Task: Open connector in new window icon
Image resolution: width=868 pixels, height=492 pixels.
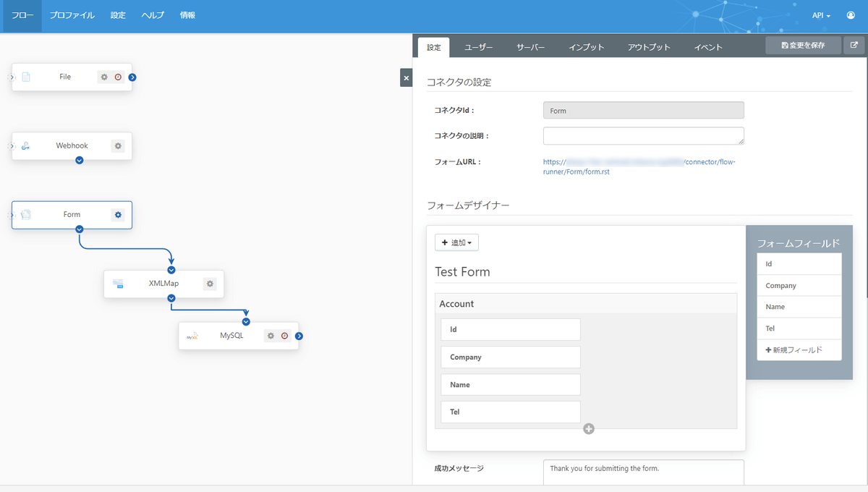Action: point(854,45)
